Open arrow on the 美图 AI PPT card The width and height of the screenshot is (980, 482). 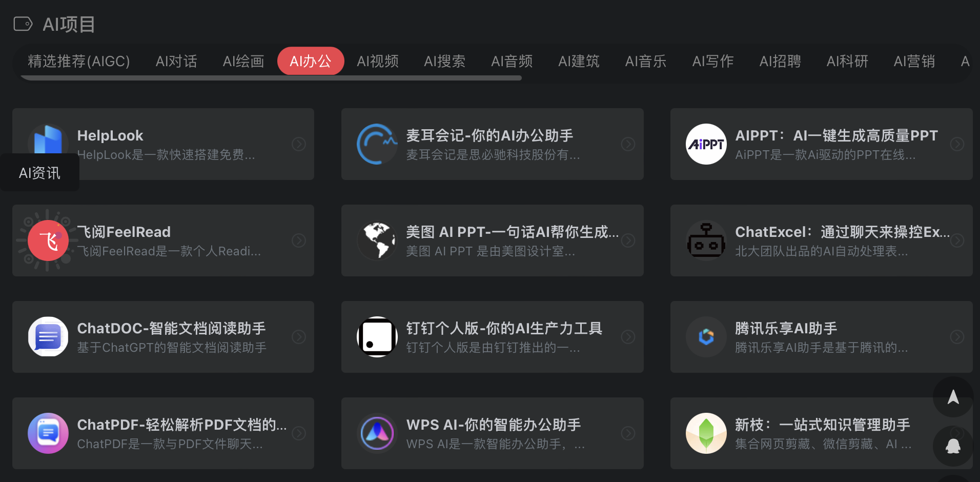[x=628, y=240]
